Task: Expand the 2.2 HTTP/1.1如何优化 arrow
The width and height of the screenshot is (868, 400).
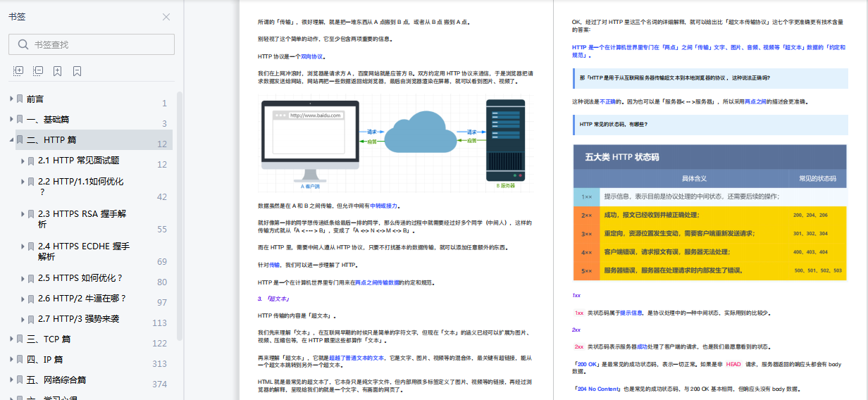Action: [x=23, y=182]
